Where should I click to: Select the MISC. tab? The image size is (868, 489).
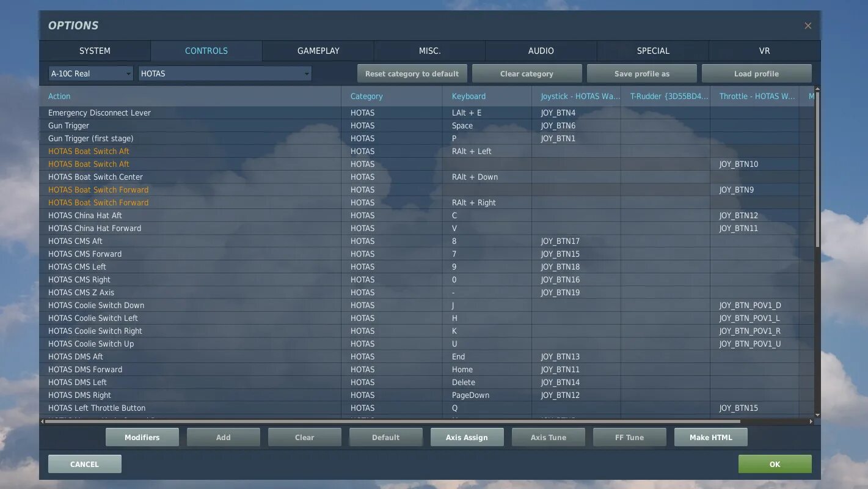[430, 51]
